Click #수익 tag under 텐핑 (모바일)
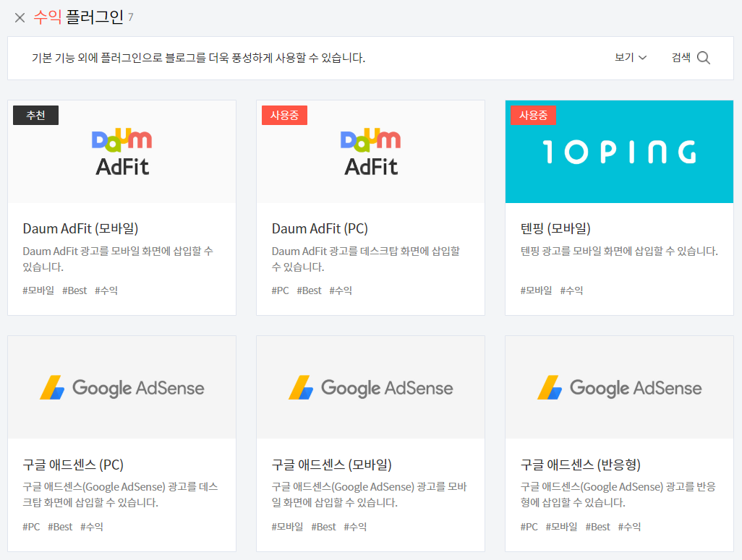This screenshot has width=742, height=560. coord(571,290)
